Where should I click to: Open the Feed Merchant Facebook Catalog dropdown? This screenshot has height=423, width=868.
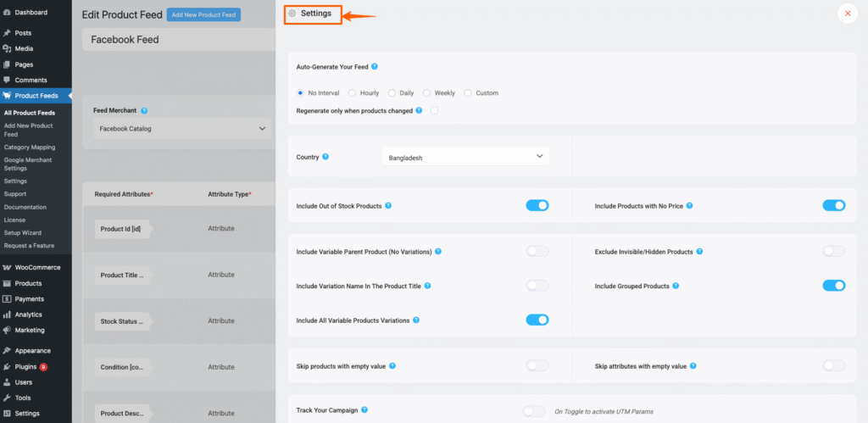point(182,129)
